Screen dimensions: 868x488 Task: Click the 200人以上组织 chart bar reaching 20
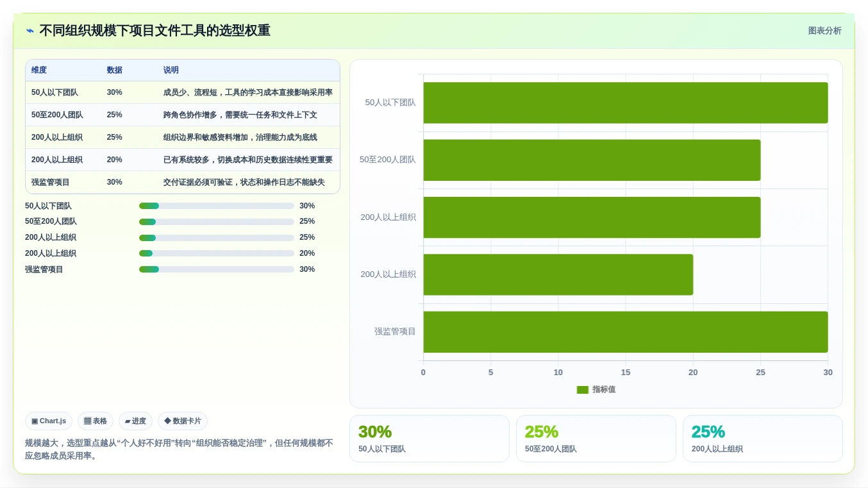coord(558,274)
